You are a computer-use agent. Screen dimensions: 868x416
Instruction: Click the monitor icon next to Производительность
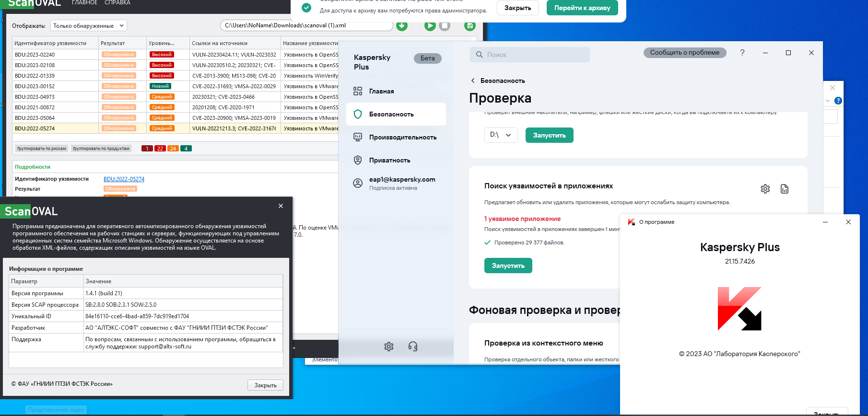(358, 137)
